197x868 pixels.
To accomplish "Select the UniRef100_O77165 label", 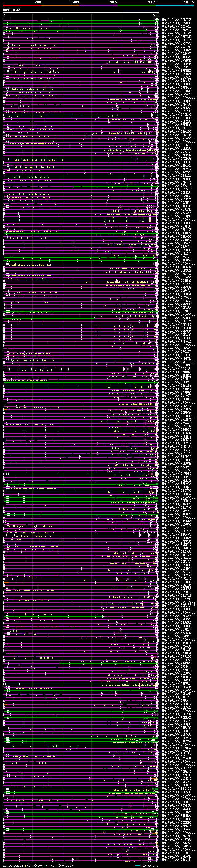I will pos(177,470).
